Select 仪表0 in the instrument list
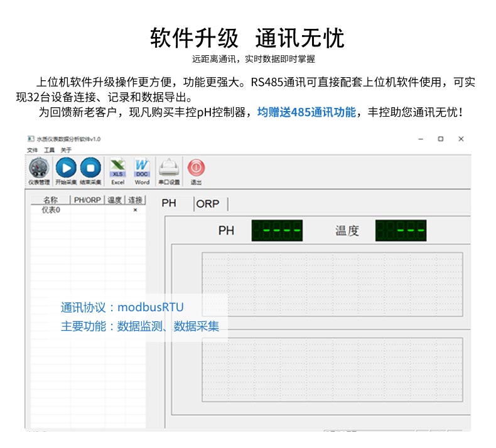496x448 pixels. [51, 210]
